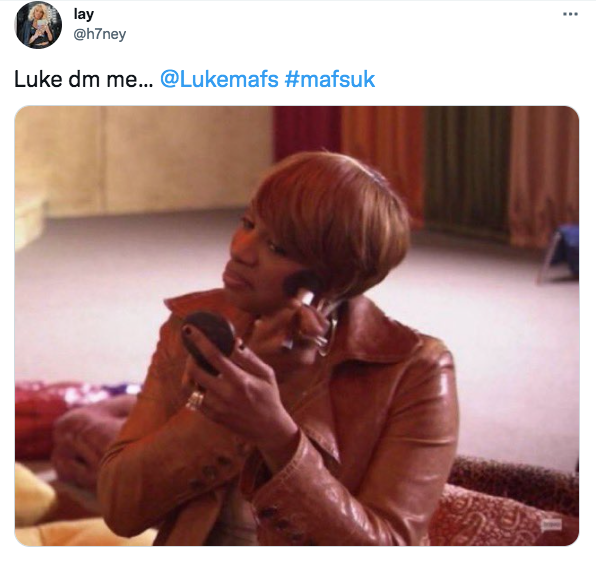596x562 pixels.
Task: Click the "Luke dm me..." tweet text
Action: click(x=83, y=79)
